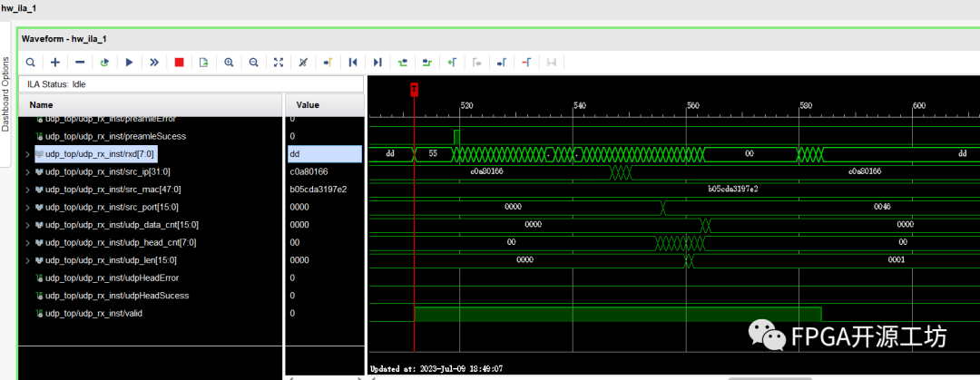Click the minus icon to remove probes
The width and height of the screenshot is (980, 380).
tap(80, 63)
